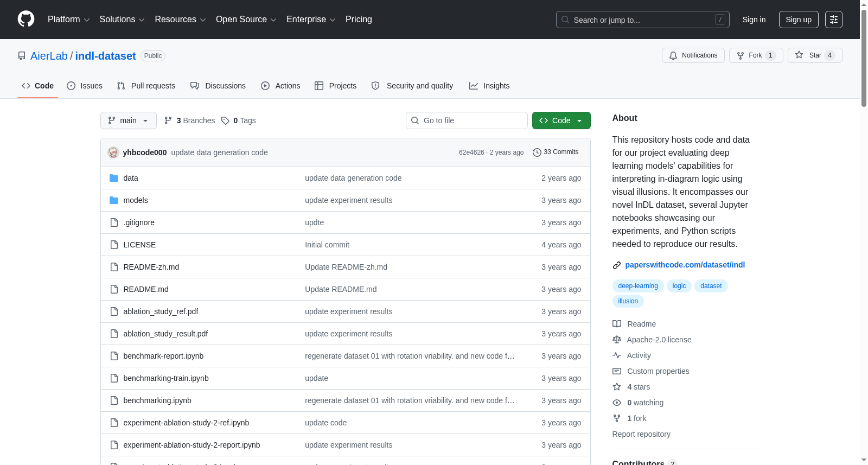This screenshot has height=465, width=868.
Task: Click the LICENSE file icon
Action: (x=114, y=245)
